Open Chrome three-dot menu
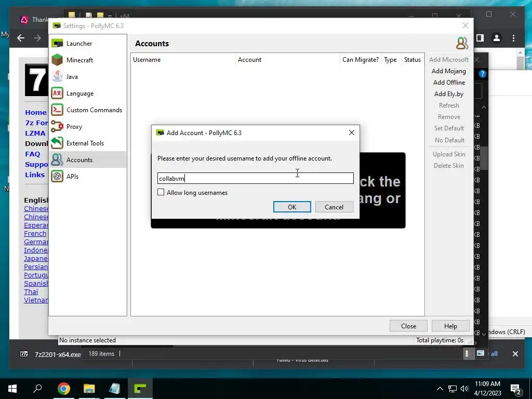Screen dimensions: 532x399 [514, 38]
